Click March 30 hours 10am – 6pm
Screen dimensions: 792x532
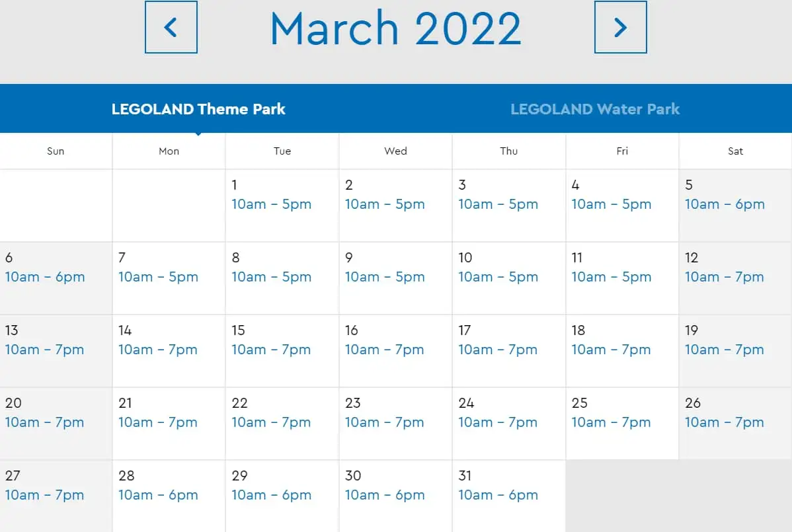click(385, 495)
